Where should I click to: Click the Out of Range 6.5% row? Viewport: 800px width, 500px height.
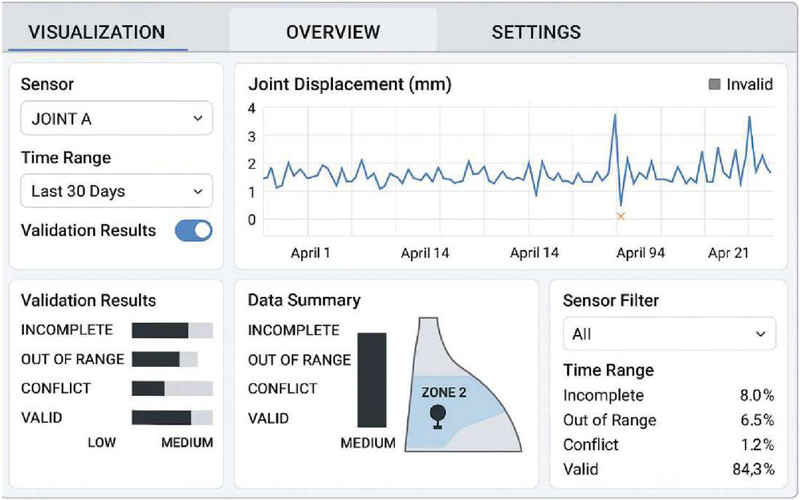tap(669, 420)
